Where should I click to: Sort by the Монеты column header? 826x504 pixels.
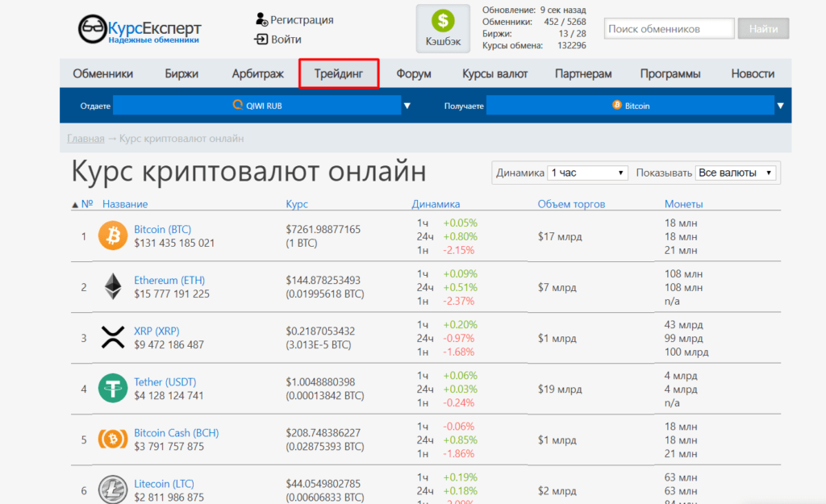(683, 204)
